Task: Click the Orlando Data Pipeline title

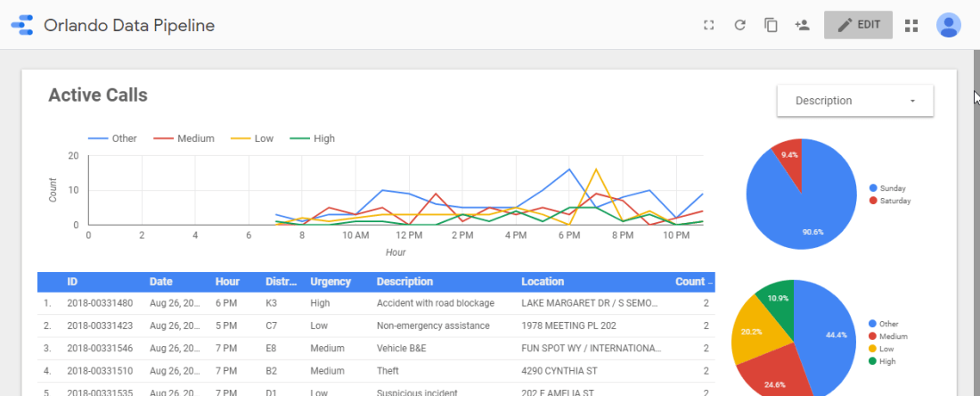Action: coord(129,25)
